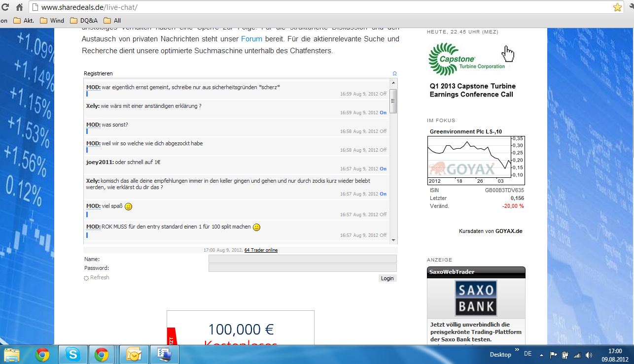Screen dimensions: 634x364
Task: Open Skype from the taskbar
Action: [72, 354]
